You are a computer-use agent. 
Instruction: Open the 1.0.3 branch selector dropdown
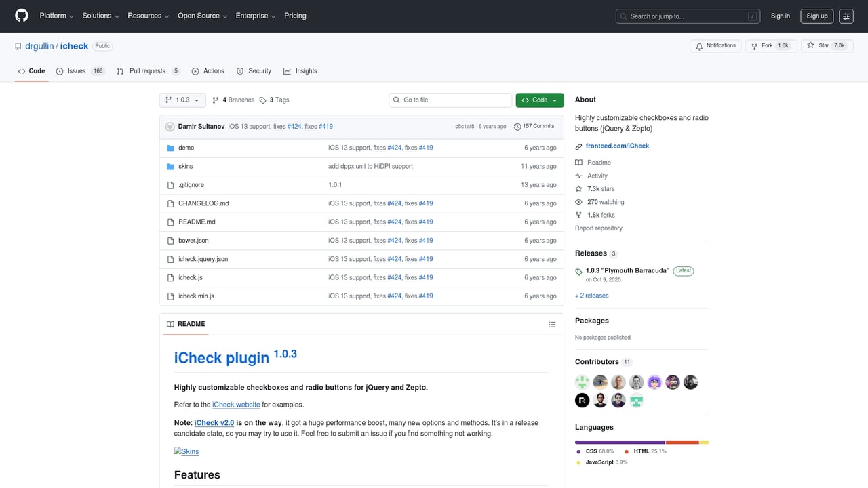[182, 100]
